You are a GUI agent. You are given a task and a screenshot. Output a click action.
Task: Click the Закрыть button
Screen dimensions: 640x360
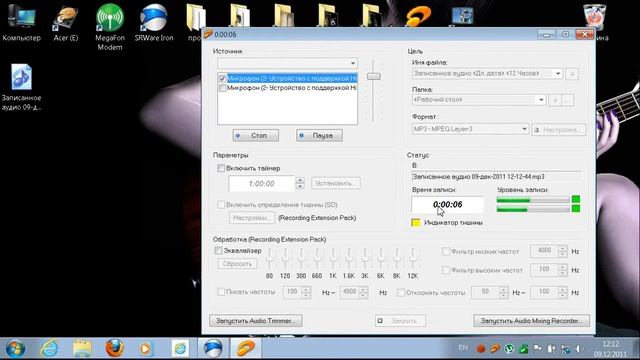click(400, 321)
